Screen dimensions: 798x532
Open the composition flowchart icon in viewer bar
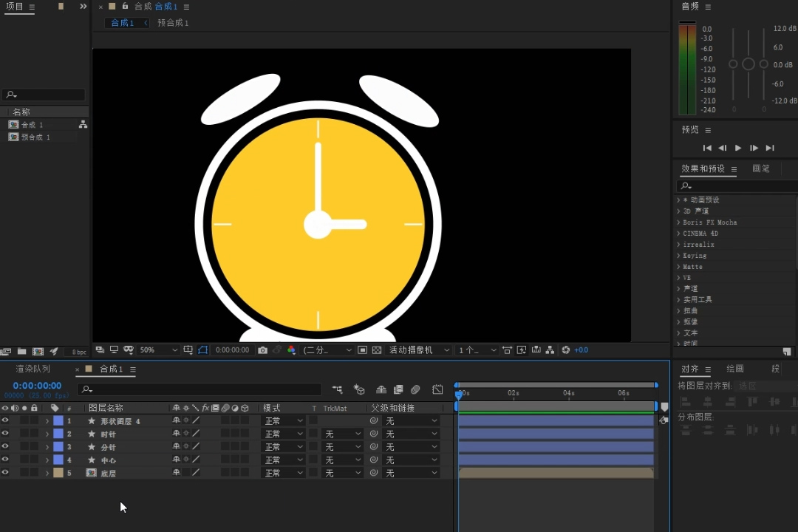pyautogui.click(x=550, y=350)
